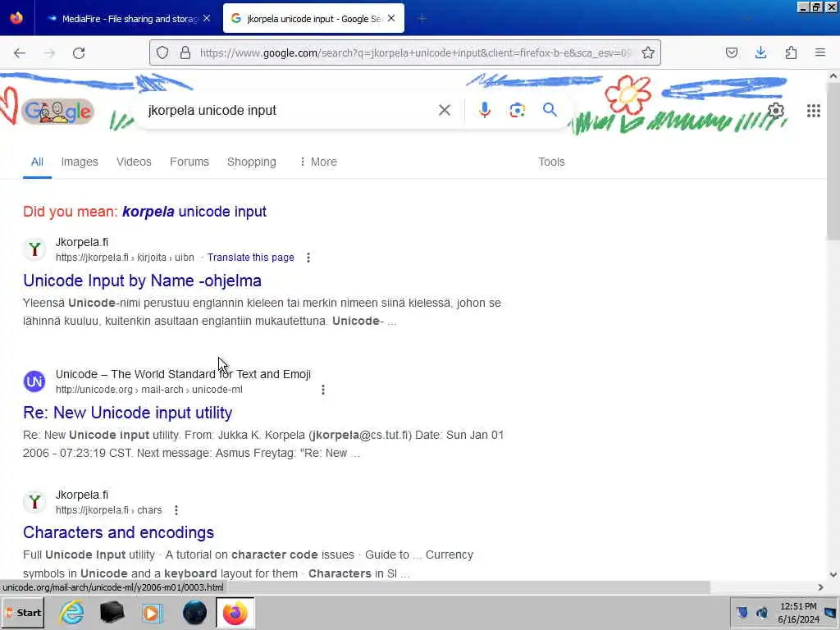Reload the page with refresh icon
840x630 pixels.
point(79,53)
